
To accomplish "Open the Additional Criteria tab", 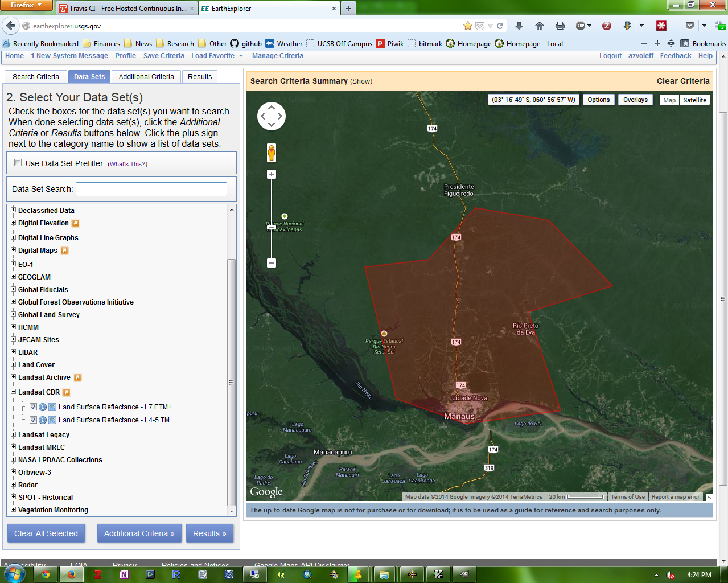I will (146, 77).
